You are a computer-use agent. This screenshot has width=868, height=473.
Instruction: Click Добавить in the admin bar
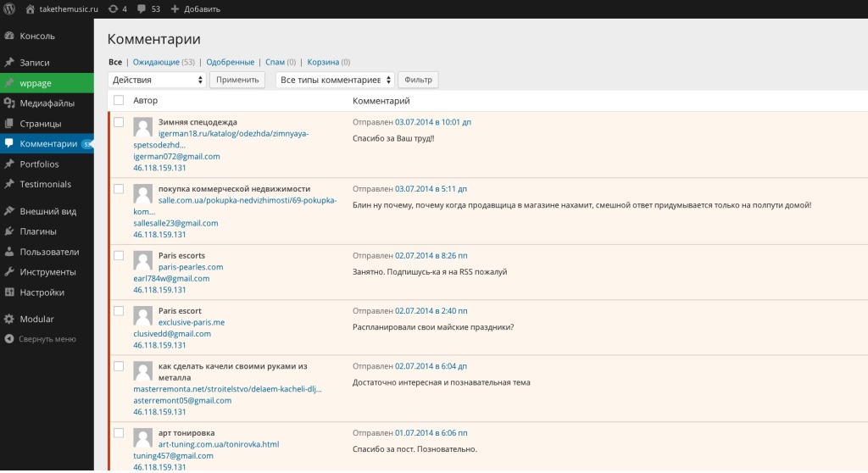point(202,8)
